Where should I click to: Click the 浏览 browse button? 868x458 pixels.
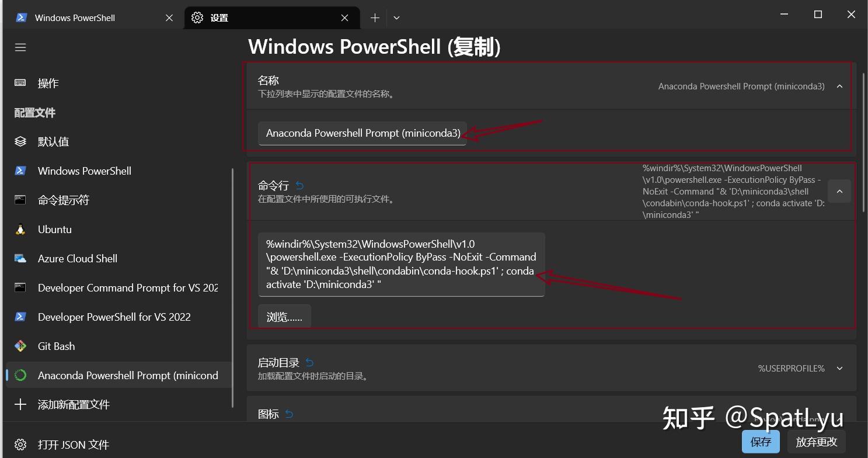284,315
